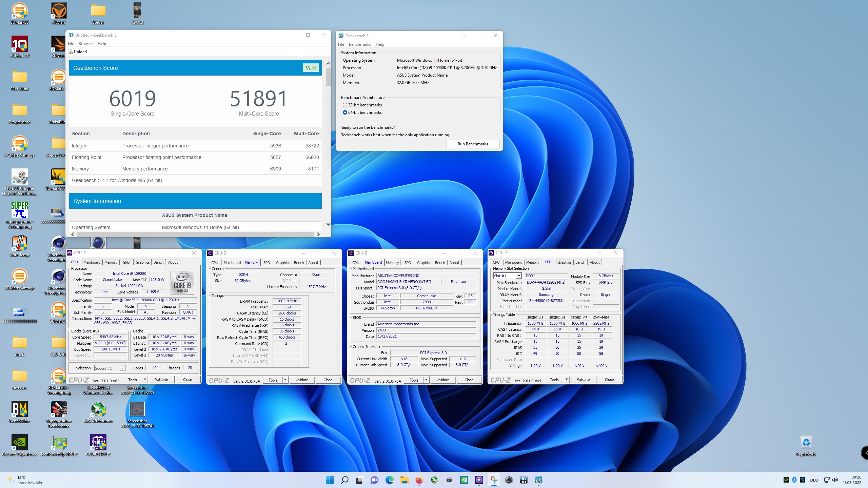Open Microsoft Edge from taskbar
Image resolution: width=868 pixels, height=488 pixels.
pyautogui.click(x=389, y=480)
